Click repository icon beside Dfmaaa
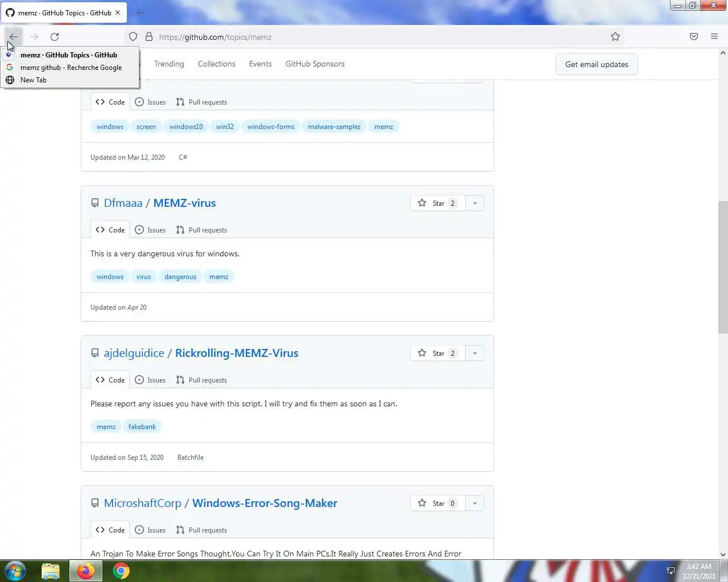 point(95,203)
